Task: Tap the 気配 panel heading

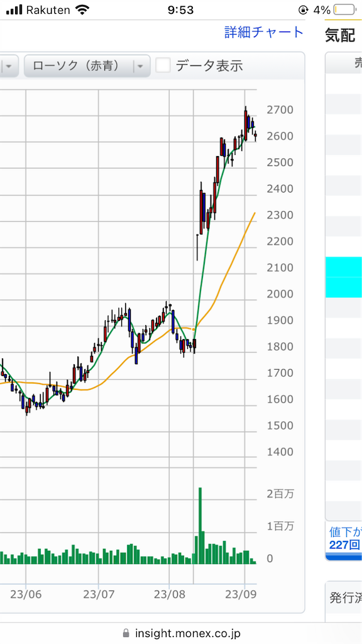Action: [340, 36]
